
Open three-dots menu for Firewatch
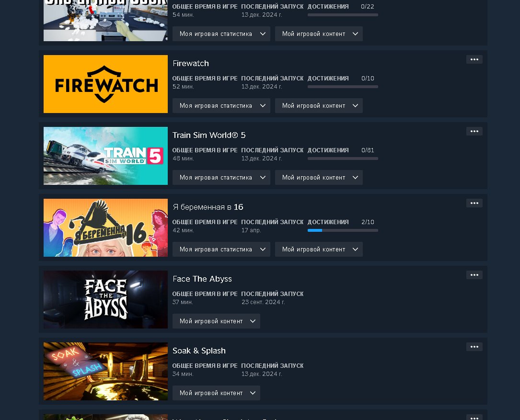pyautogui.click(x=474, y=60)
